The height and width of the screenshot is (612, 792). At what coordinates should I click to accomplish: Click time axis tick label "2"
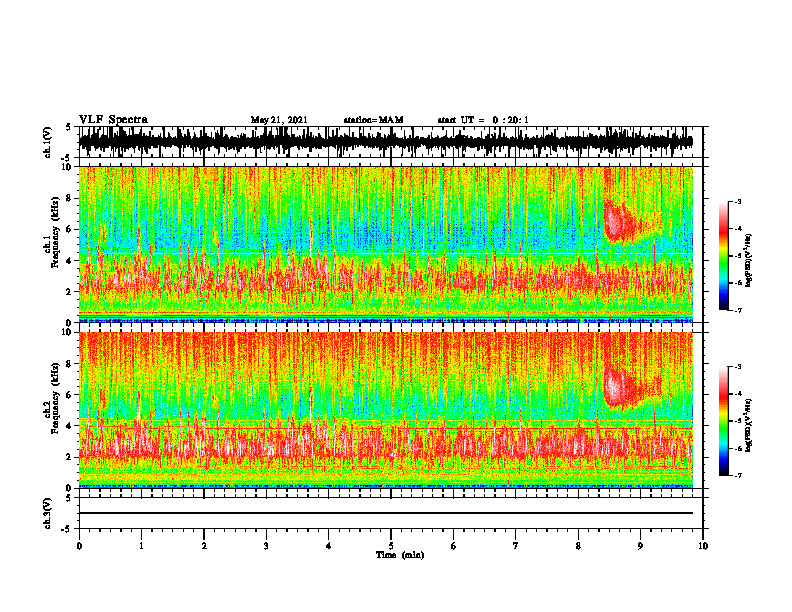(x=204, y=546)
